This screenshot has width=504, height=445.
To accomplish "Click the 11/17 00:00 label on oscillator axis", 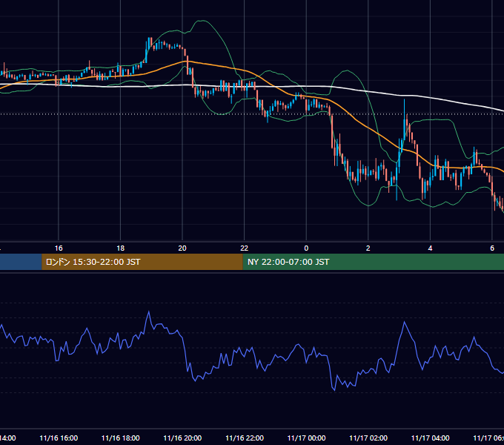I will click(306, 438).
